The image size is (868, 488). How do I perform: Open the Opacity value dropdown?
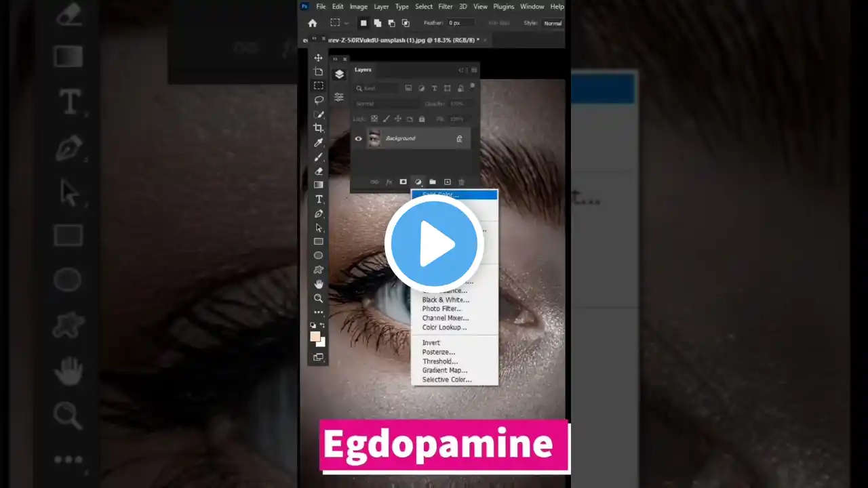(461, 104)
